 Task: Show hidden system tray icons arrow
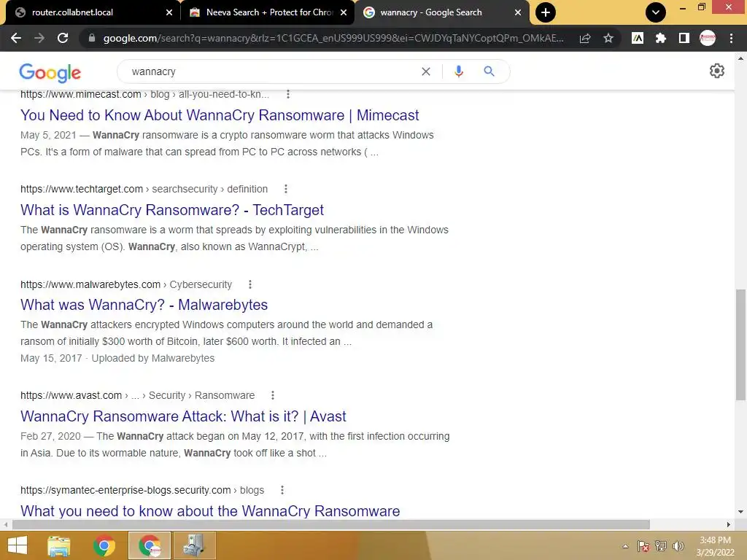pos(625,546)
